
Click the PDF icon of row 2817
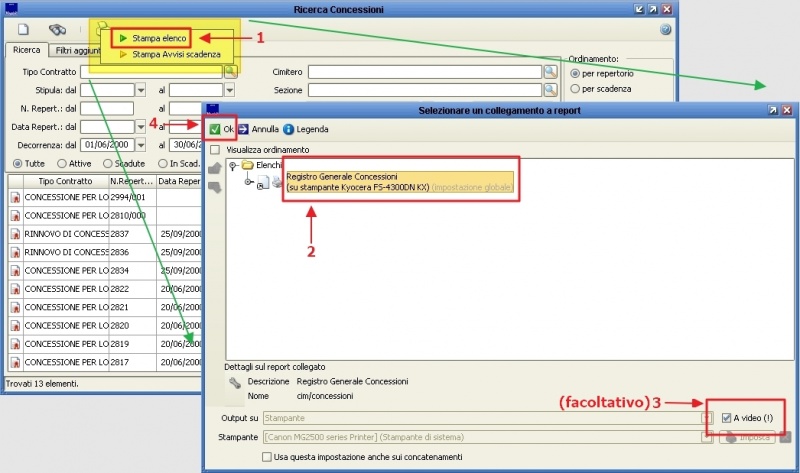15,363
